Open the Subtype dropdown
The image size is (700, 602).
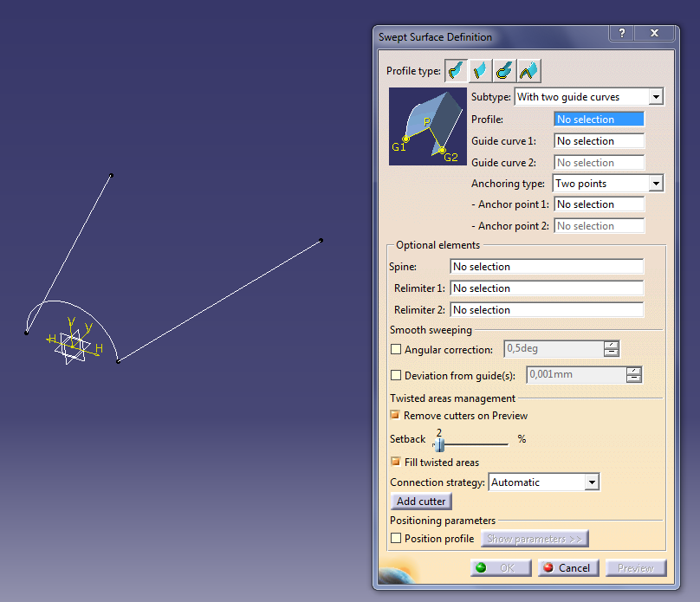pos(657,96)
